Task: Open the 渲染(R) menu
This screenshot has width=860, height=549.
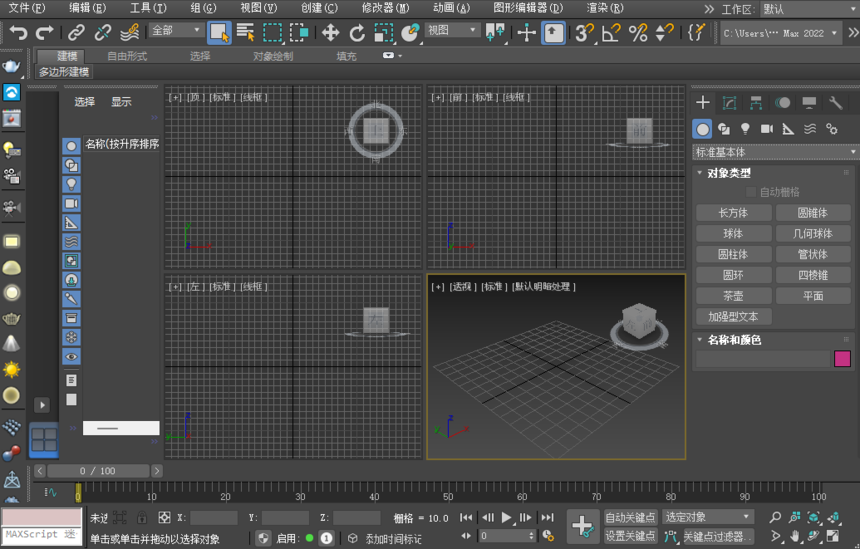Action: [x=605, y=8]
